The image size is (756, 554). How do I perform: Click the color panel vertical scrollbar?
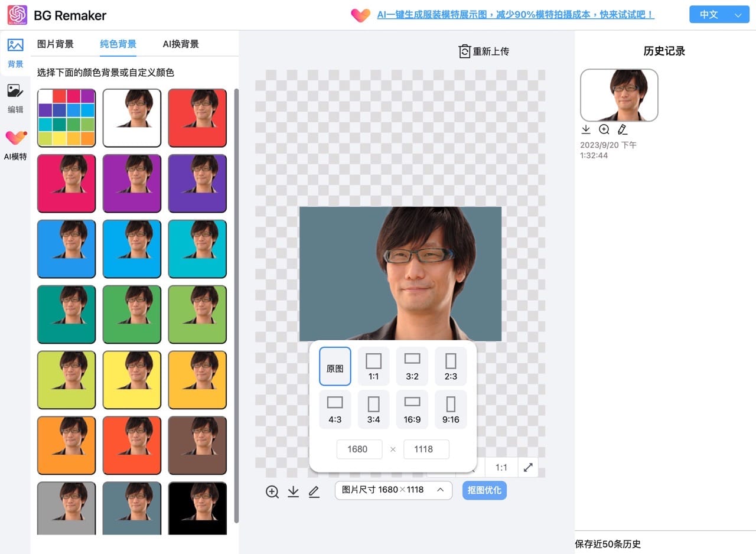tap(236, 305)
